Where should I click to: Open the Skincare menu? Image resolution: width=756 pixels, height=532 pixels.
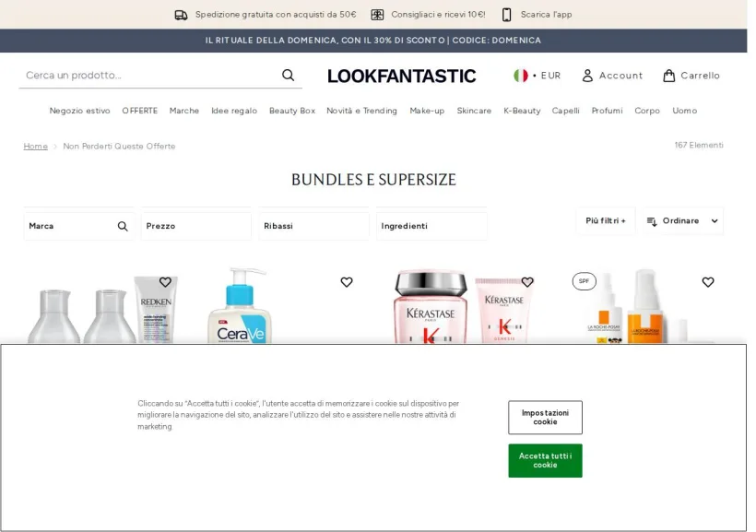474,111
